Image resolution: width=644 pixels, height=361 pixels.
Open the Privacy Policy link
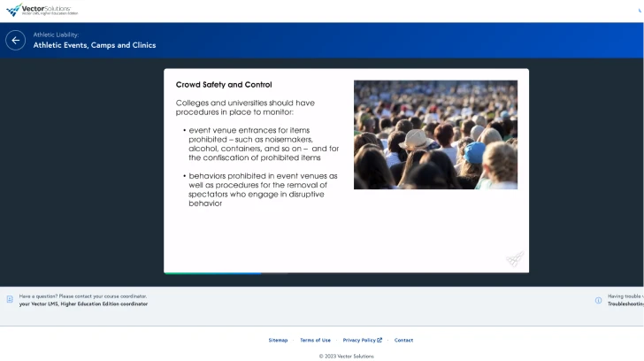pyautogui.click(x=359, y=340)
